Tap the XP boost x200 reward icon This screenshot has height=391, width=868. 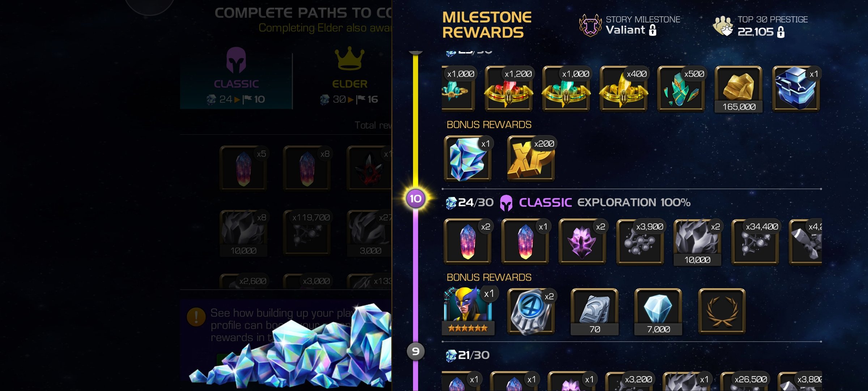[531, 159]
